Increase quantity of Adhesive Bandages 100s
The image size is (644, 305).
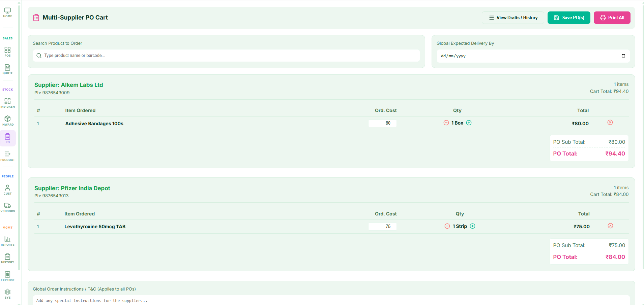(469, 123)
